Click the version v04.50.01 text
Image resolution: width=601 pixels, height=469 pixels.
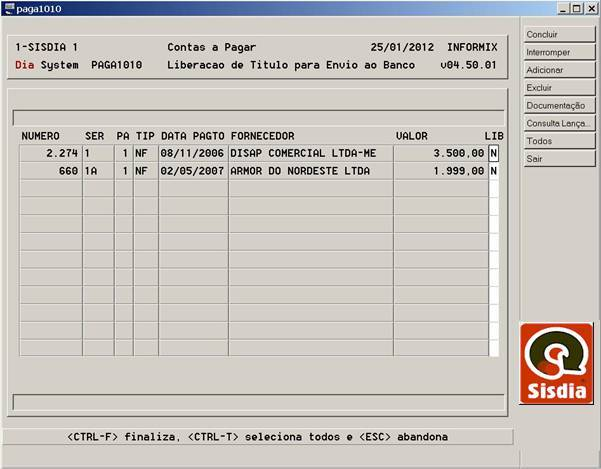pyautogui.click(x=468, y=65)
